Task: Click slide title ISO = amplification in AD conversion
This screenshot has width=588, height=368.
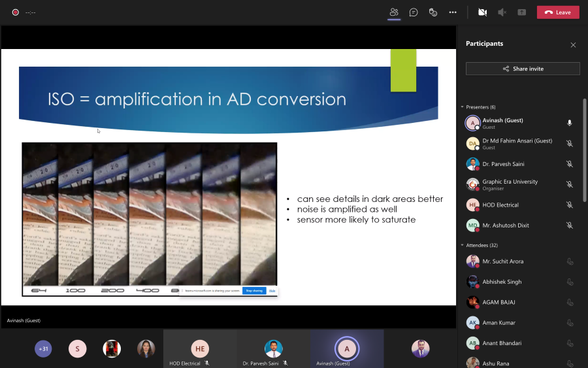Action: pyautogui.click(x=197, y=99)
